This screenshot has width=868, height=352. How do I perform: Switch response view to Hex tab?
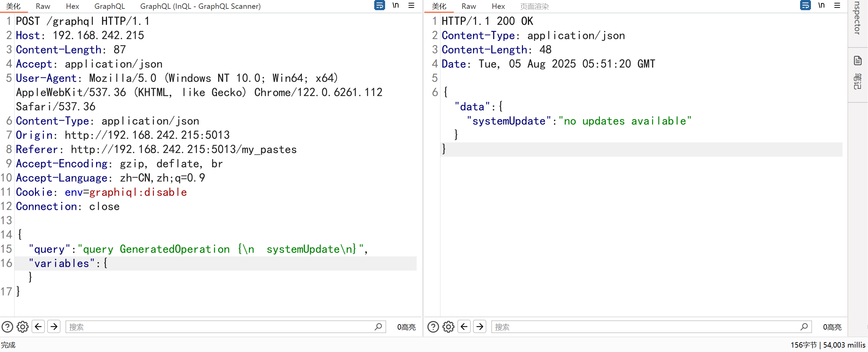[x=498, y=6]
